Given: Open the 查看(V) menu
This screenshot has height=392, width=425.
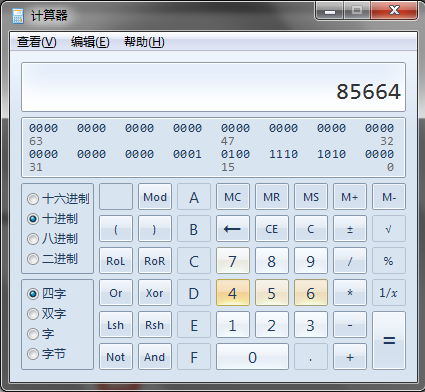Looking at the screenshot, I should [37, 42].
